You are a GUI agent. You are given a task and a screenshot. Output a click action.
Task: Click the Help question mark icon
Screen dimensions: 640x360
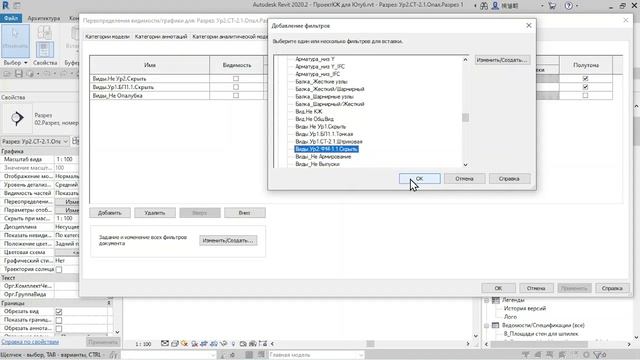tap(569, 6)
